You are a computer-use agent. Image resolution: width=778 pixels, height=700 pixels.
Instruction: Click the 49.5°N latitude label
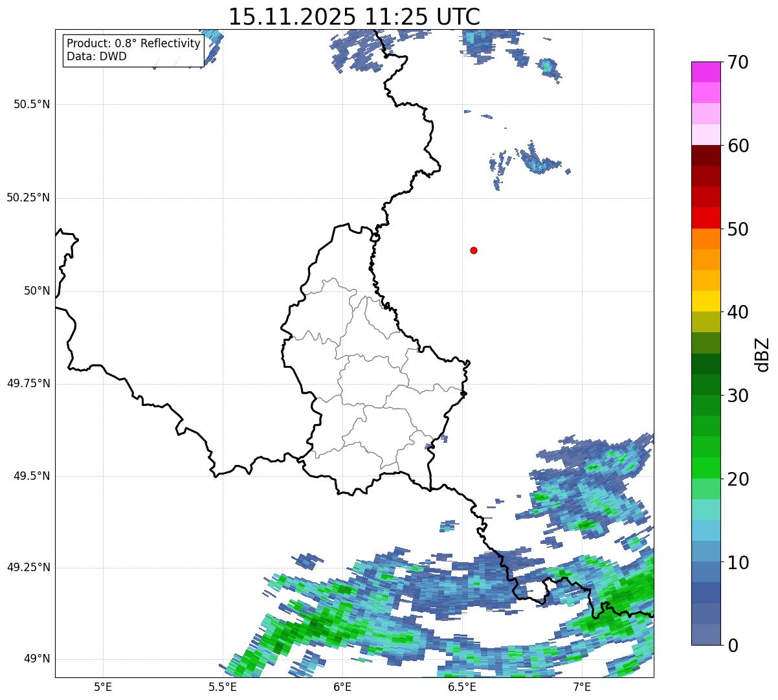pyautogui.click(x=32, y=476)
